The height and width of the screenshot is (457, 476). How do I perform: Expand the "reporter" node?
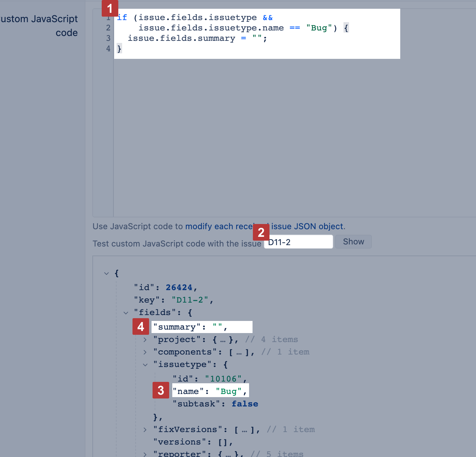pyautogui.click(x=145, y=454)
